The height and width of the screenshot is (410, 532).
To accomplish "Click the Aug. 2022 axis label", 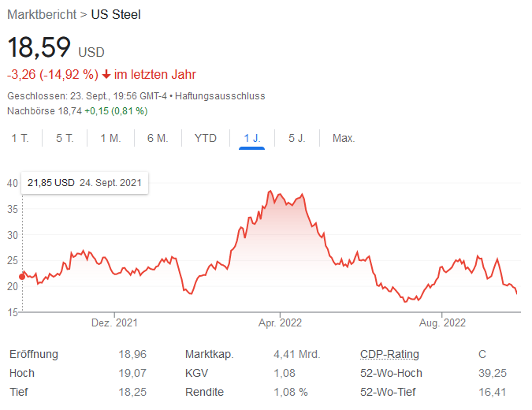I will pos(442,322).
